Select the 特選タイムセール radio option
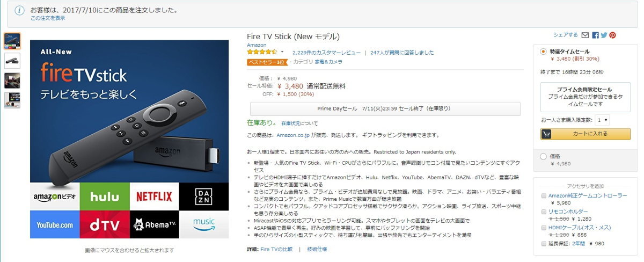644x262 pixels. point(544,52)
